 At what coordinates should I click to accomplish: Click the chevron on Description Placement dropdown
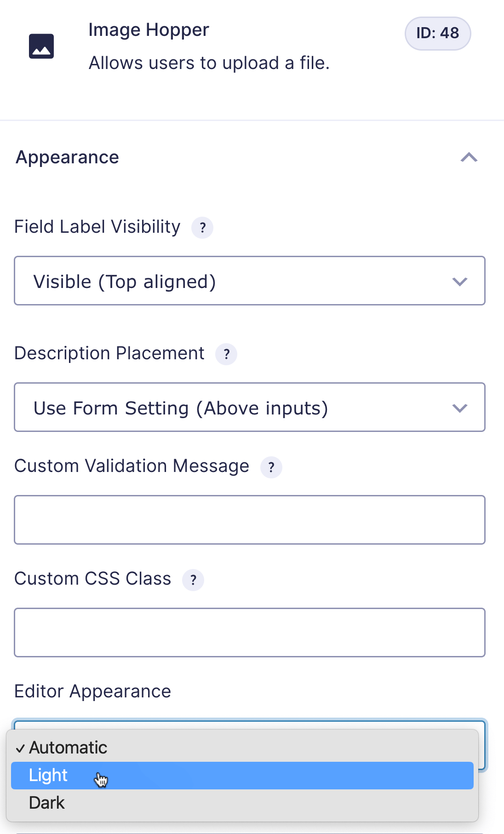[x=460, y=408]
